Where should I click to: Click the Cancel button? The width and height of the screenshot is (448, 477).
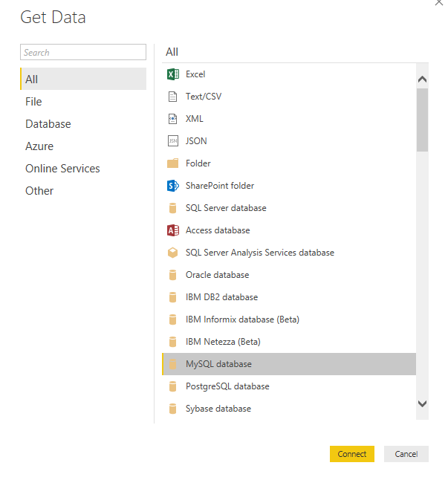[x=406, y=454]
